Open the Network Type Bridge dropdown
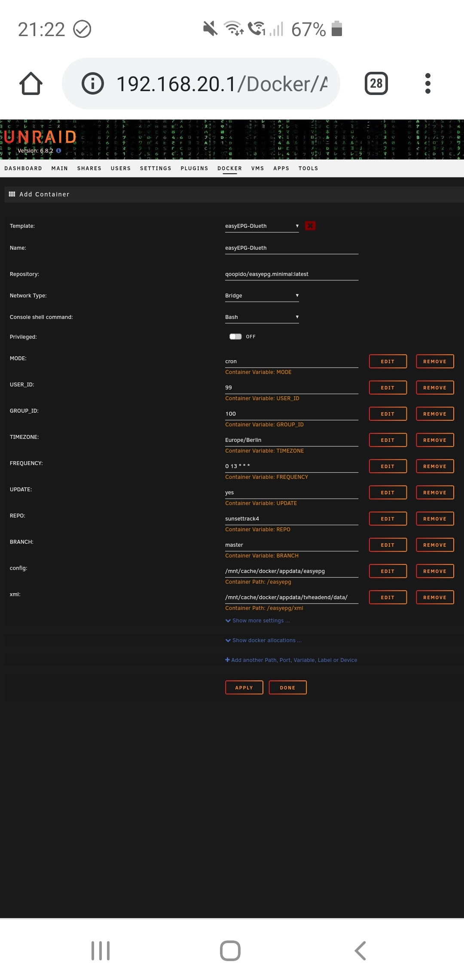Image resolution: width=464 pixels, height=980 pixels. (262, 296)
